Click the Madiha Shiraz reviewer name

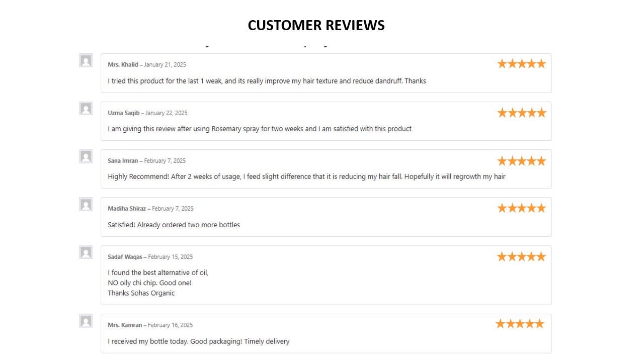click(x=127, y=209)
